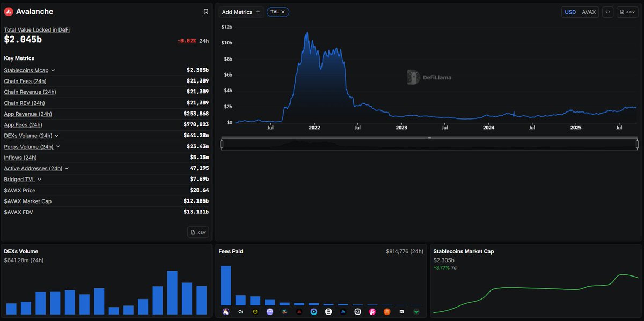Open the App Revenue (24h) metric
644x321 pixels.
[28, 114]
